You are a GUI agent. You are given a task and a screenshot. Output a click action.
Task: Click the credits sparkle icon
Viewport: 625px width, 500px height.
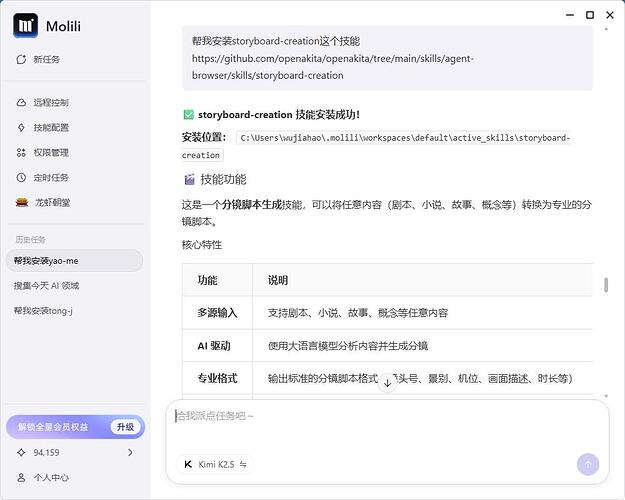click(21, 453)
